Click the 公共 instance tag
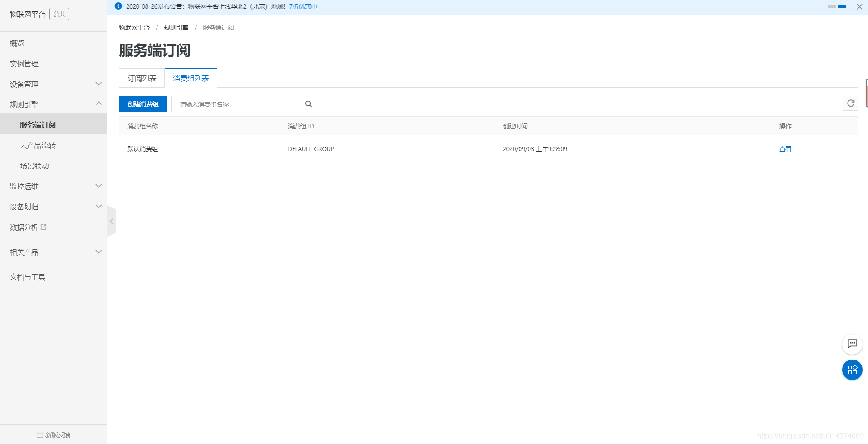 59,14
